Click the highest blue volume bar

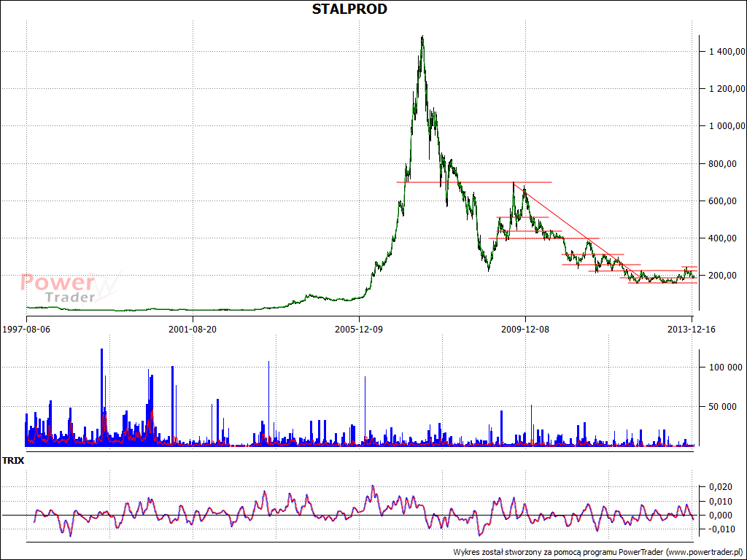(x=101, y=397)
